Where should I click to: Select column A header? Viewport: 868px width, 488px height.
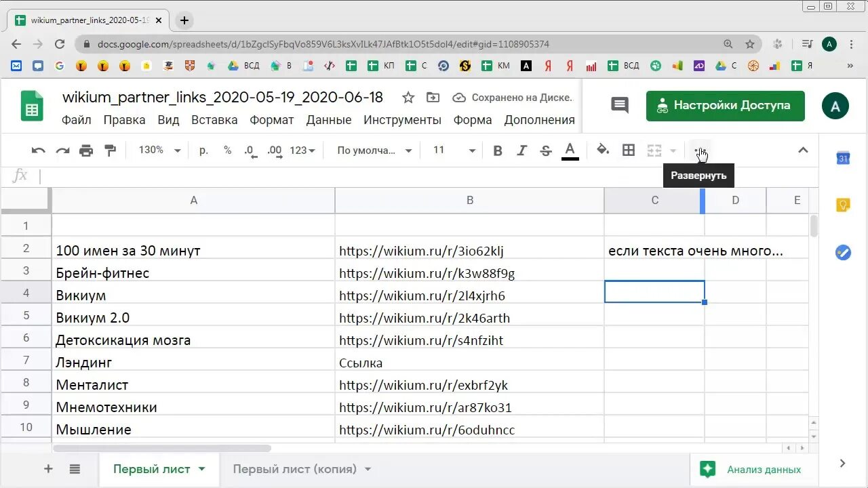coord(193,201)
